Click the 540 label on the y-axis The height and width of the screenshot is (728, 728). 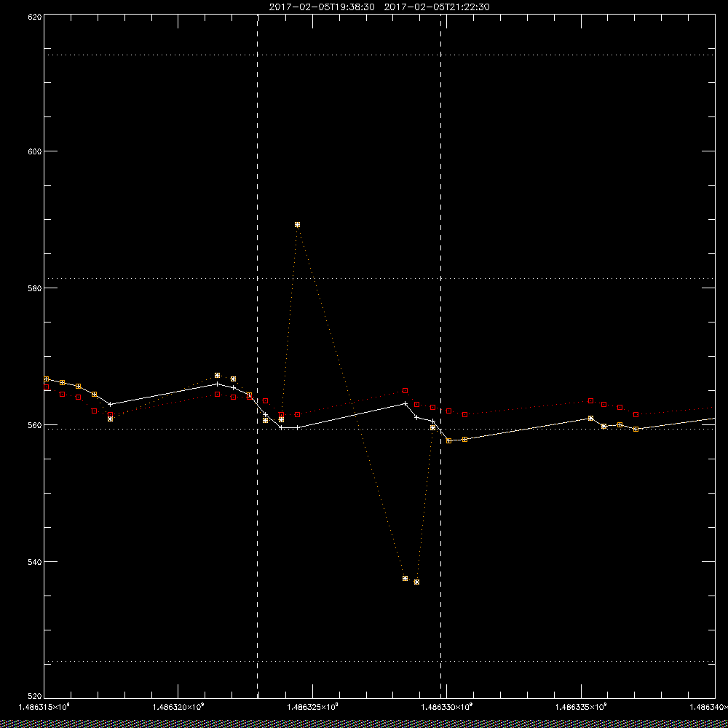click(35, 562)
